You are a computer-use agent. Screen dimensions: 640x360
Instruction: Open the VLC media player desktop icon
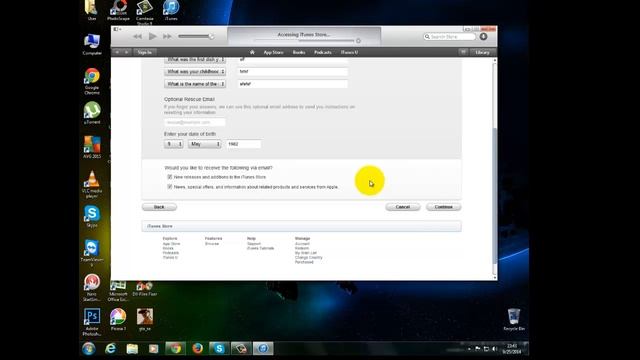(92, 184)
